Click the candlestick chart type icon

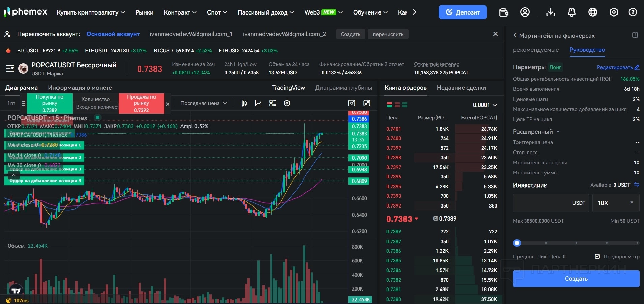(x=244, y=103)
